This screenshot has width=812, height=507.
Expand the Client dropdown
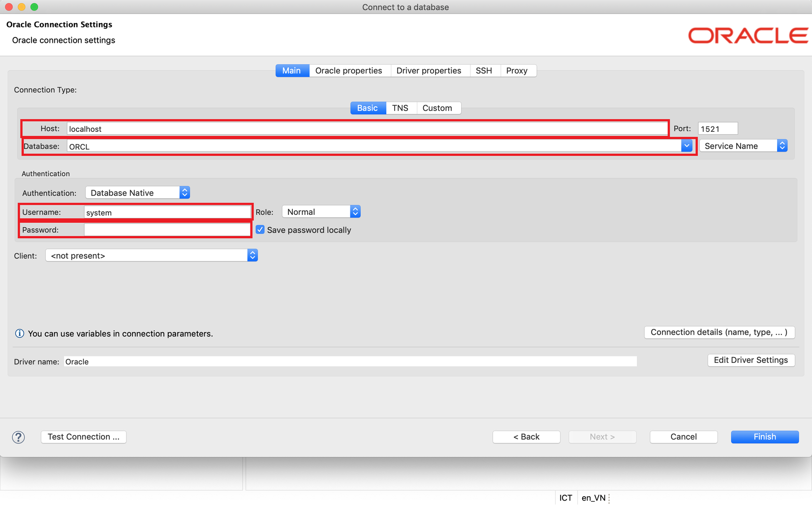(x=152, y=256)
